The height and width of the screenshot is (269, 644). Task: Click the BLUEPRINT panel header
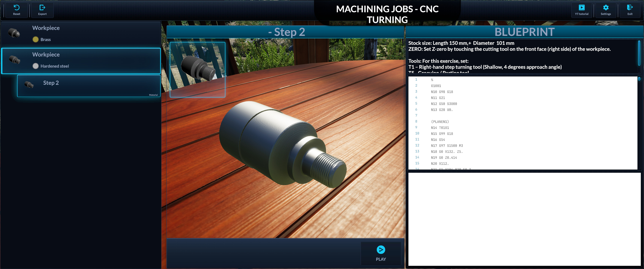click(525, 32)
